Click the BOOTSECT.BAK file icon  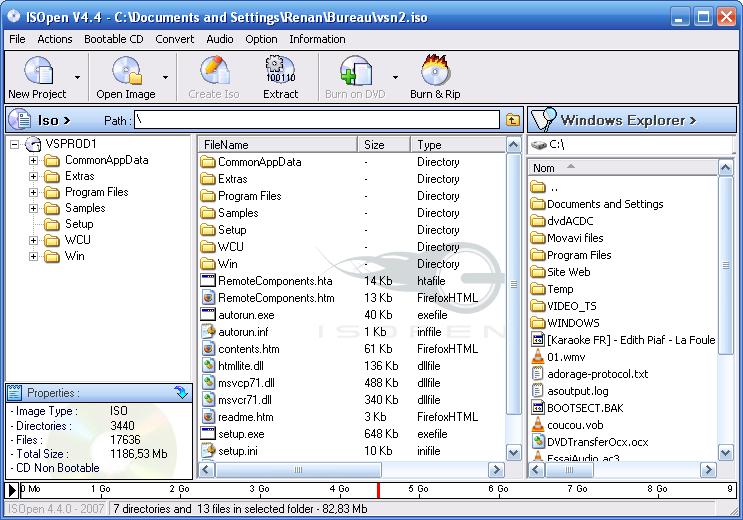(x=537, y=407)
